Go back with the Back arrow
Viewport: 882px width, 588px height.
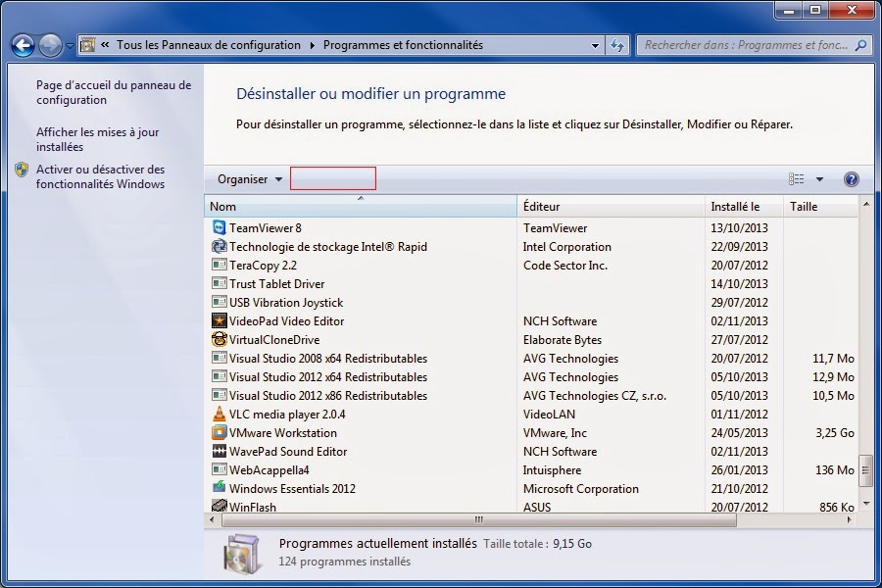pos(24,46)
